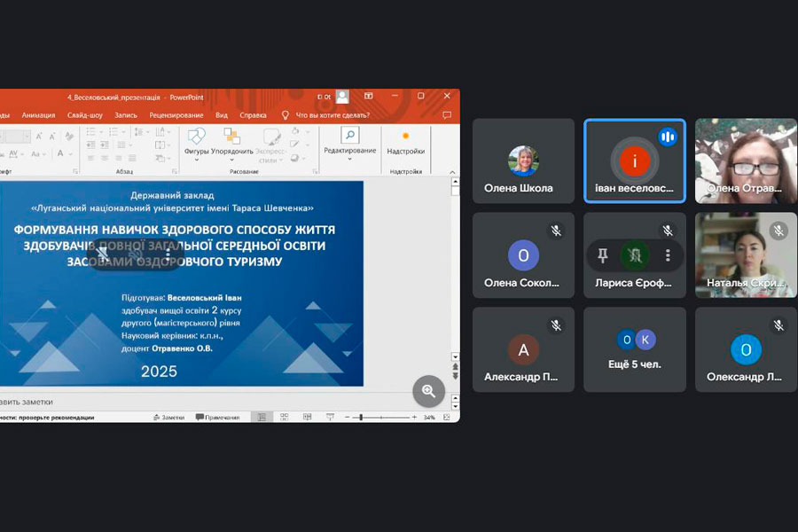This screenshot has height=532, width=798.
Task: Click the shape fill icon
Action: pyautogui.click(x=295, y=131)
